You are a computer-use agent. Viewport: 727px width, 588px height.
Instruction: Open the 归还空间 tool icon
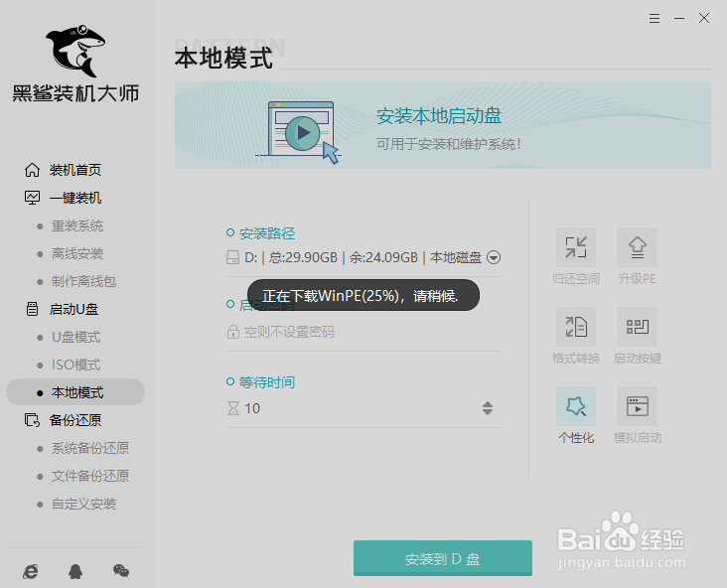[576, 247]
